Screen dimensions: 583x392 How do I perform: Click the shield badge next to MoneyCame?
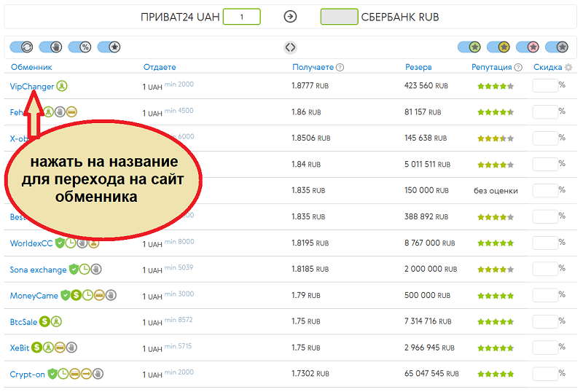tap(66, 295)
